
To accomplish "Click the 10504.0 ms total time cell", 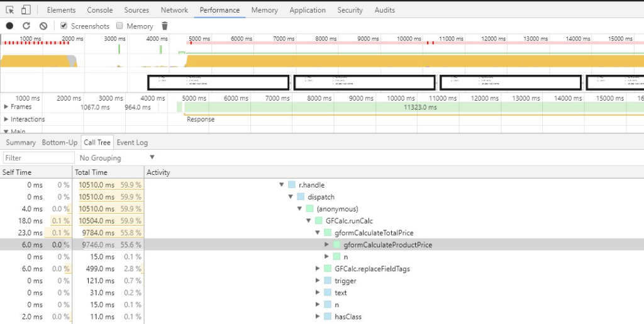I will 108,221.
